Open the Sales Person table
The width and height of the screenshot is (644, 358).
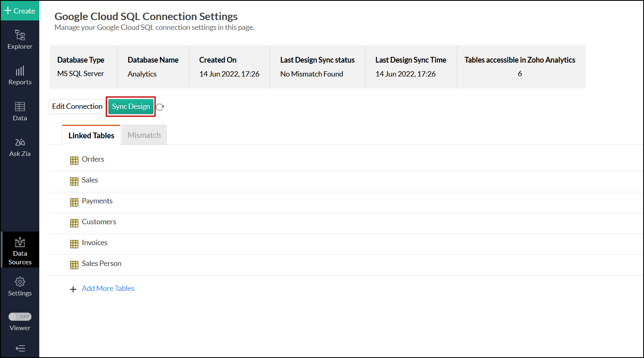point(101,263)
